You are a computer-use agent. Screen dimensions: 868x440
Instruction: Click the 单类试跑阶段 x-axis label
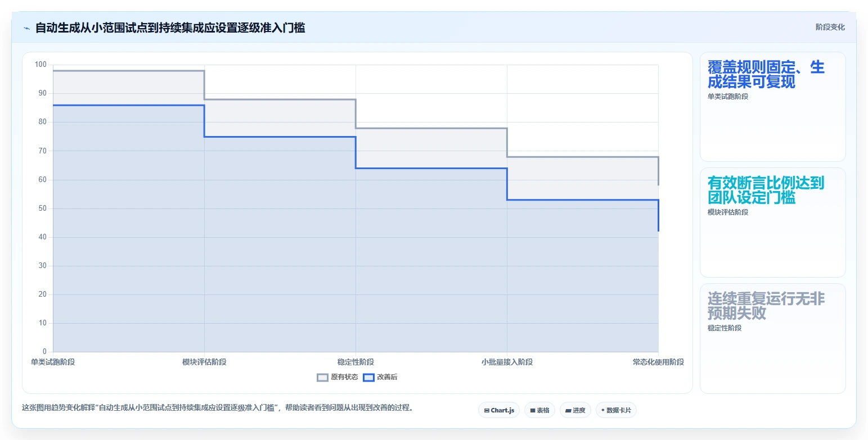tap(53, 362)
